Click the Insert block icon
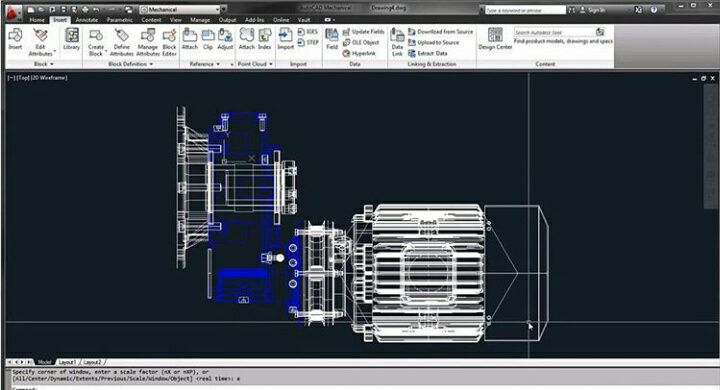Screen dimensions: 720x390 15,39
